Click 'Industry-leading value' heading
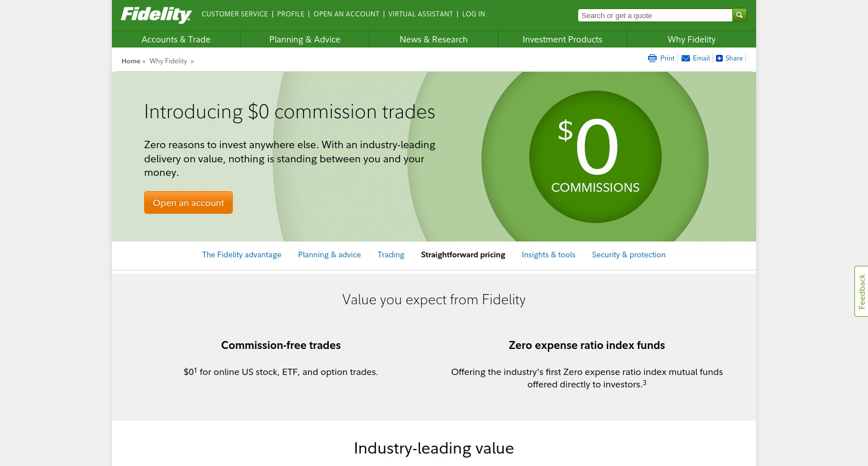This screenshot has height=466, width=868. [x=434, y=448]
